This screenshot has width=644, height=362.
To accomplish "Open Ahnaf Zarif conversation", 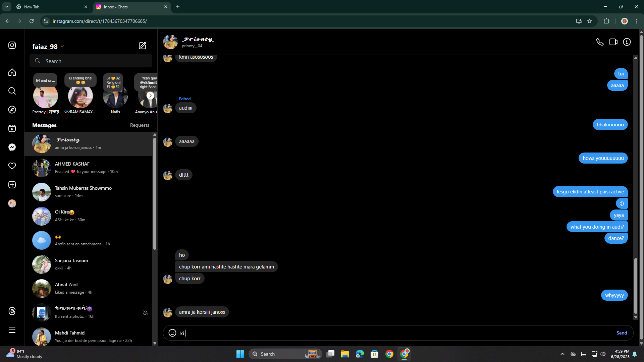I will pos(89,288).
